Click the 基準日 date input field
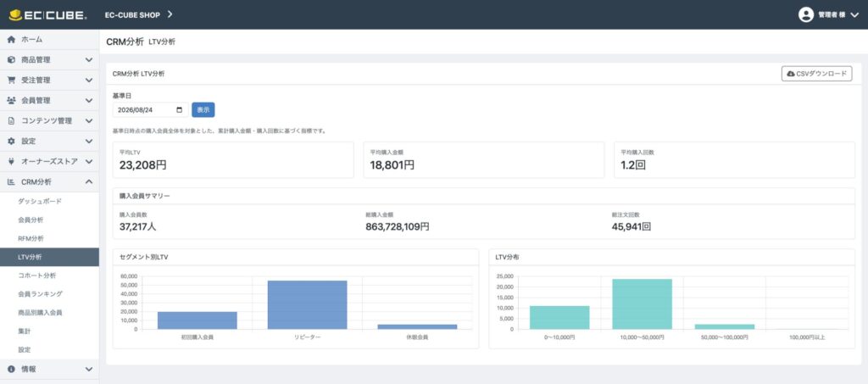Screen dimensions: 868x384 click(151, 110)
